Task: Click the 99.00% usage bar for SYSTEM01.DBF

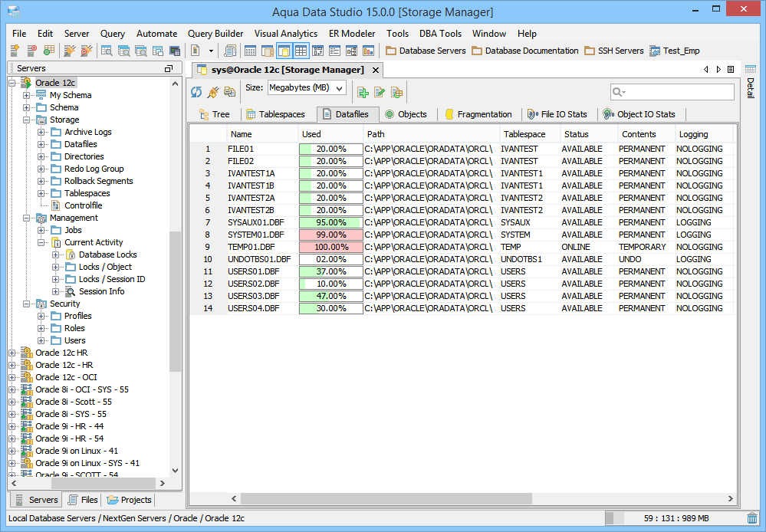Action: click(x=331, y=235)
